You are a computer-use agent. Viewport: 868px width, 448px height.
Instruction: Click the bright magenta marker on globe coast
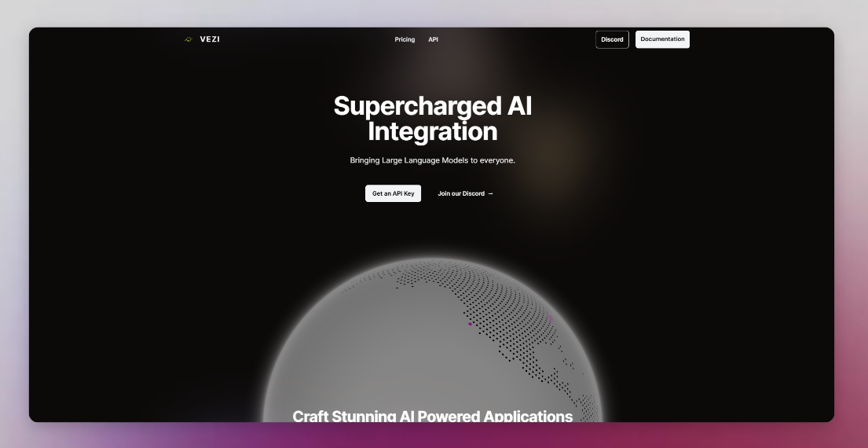coord(470,324)
